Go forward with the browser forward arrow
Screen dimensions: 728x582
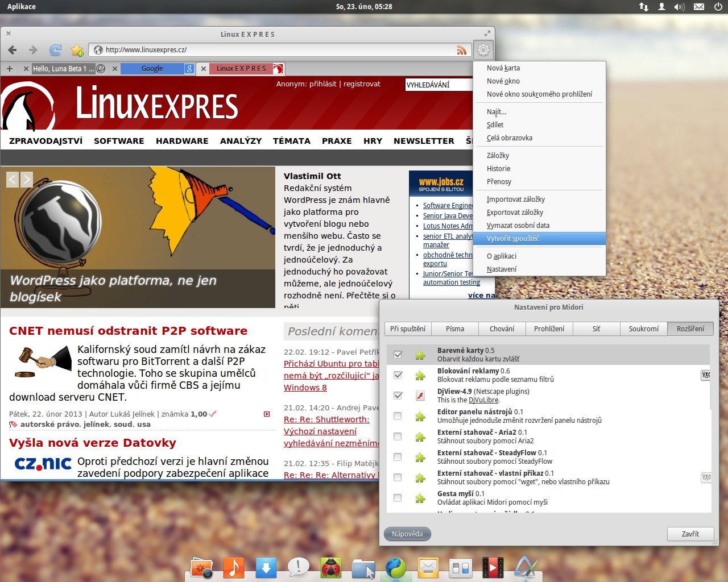tap(33, 50)
